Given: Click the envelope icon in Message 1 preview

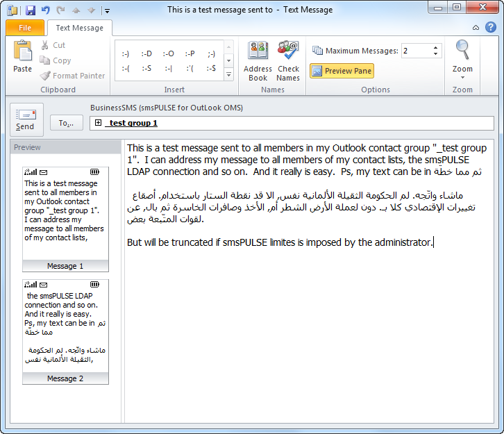Looking at the screenshot, I should tap(44, 172).
